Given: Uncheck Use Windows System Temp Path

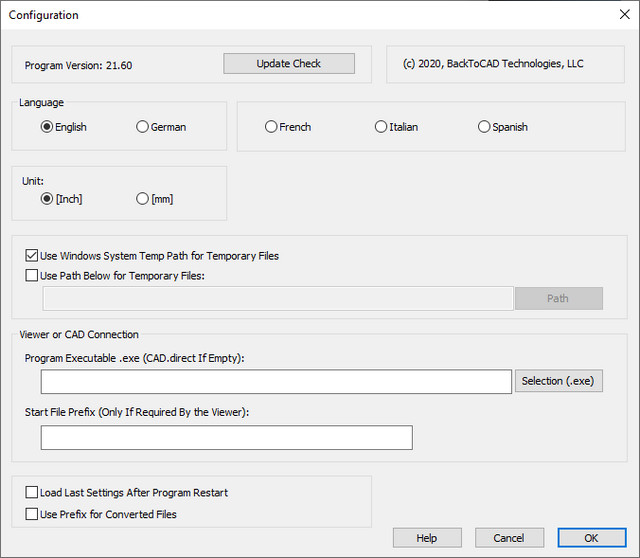Looking at the screenshot, I should coord(32,256).
